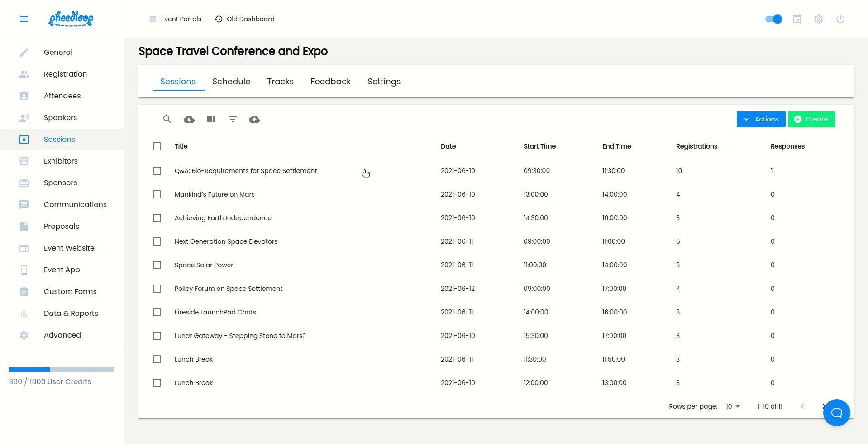The height and width of the screenshot is (444, 868).
Task: Check the select-all checkbox in table header
Action: click(157, 146)
